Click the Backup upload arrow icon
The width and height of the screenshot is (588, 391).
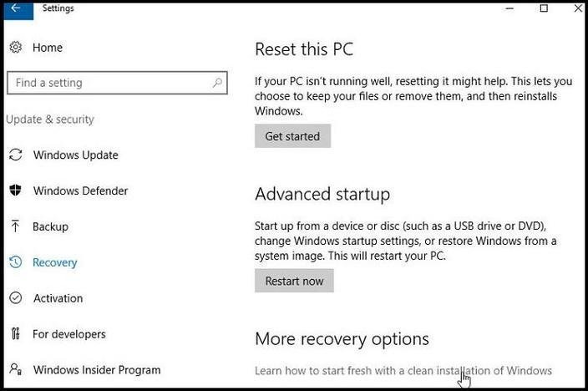pyautogui.click(x=15, y=226)
